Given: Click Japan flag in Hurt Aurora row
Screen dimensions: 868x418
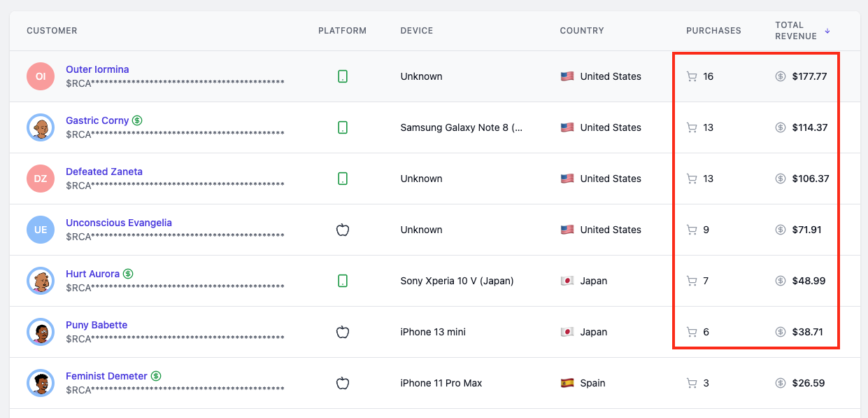Looking at the screenshot, I should click(x=567, y=281).
